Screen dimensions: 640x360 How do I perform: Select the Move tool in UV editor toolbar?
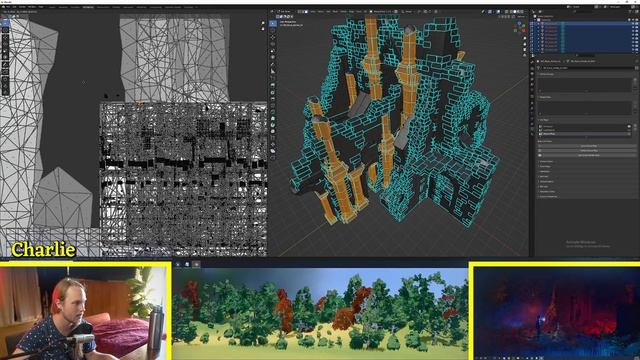[x=5, y=38]
